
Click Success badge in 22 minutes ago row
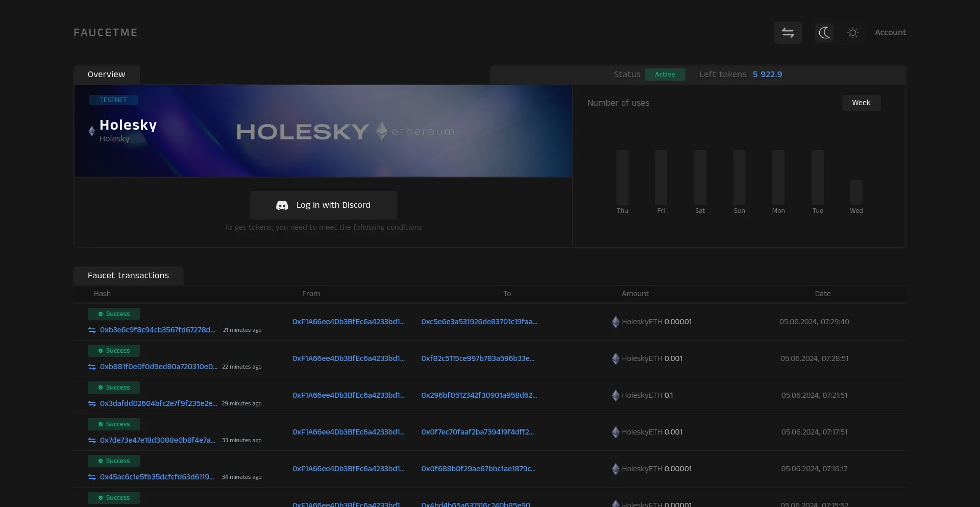[114, 351]
